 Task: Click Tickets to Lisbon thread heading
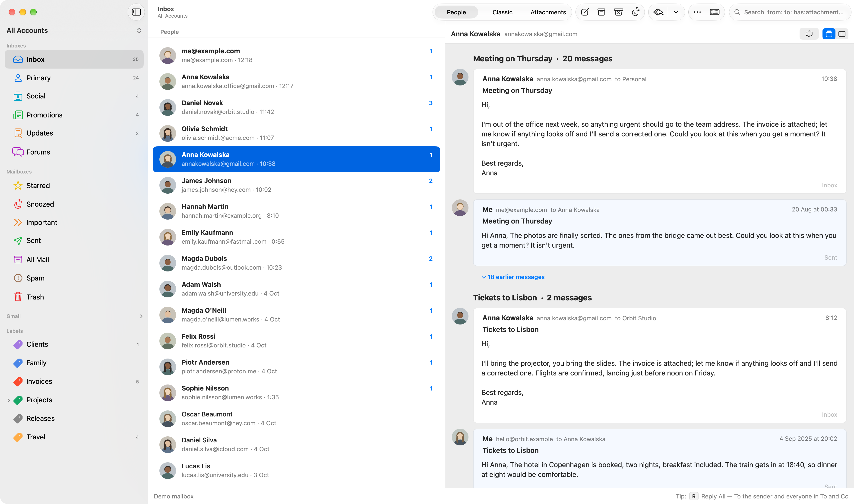coord(532,298)
